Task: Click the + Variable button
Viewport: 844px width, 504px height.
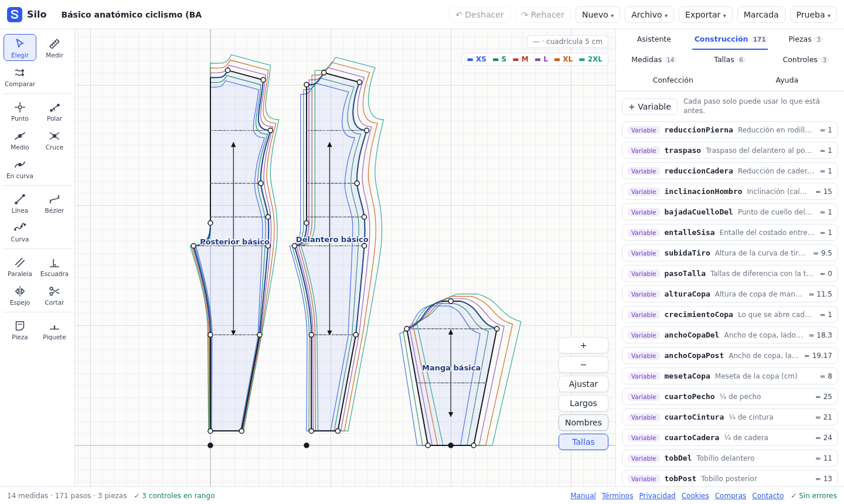Action: (649, 107)
